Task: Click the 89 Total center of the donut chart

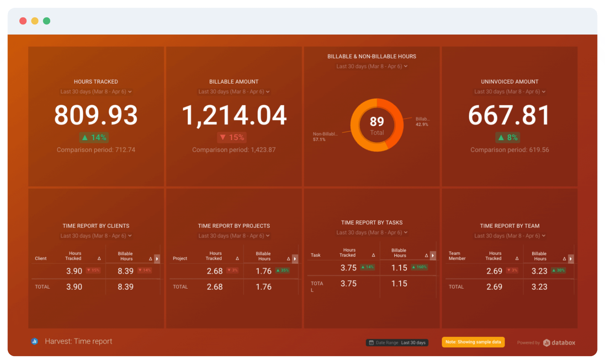Action: click(376, 125)
